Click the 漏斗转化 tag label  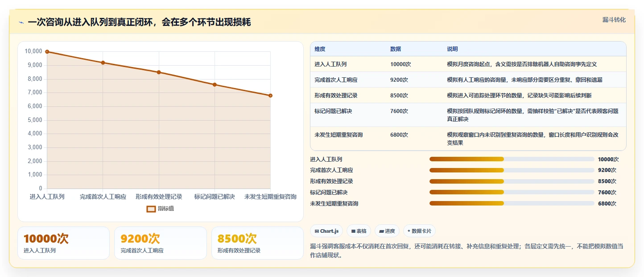[x=614, y=20]
